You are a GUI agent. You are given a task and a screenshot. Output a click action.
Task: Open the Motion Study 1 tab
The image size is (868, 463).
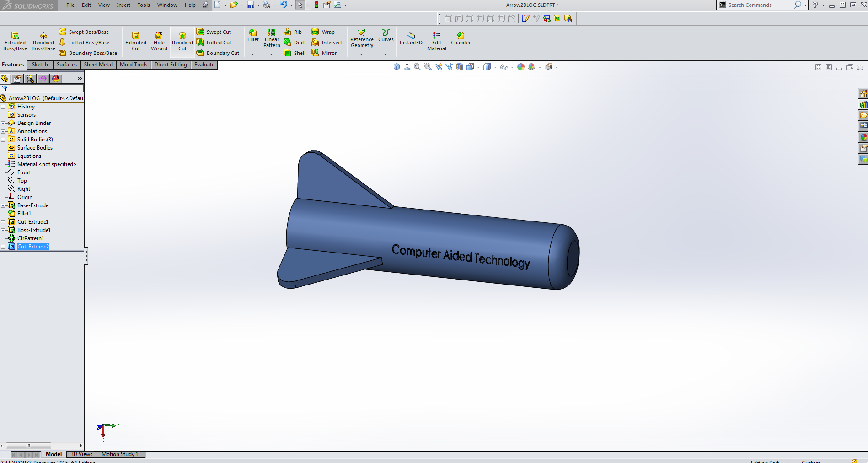point(120,454)
